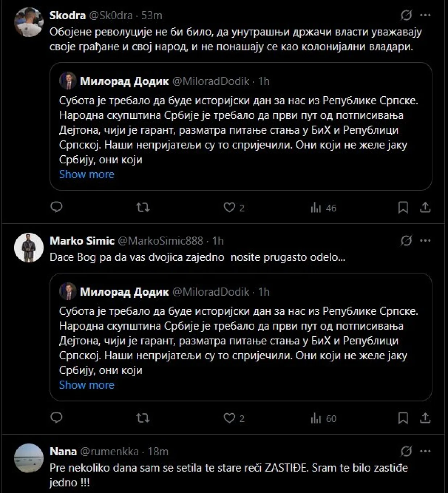Click Nana's profile avatar
Viewport: 448px width, 493px height.
[29, 458]
